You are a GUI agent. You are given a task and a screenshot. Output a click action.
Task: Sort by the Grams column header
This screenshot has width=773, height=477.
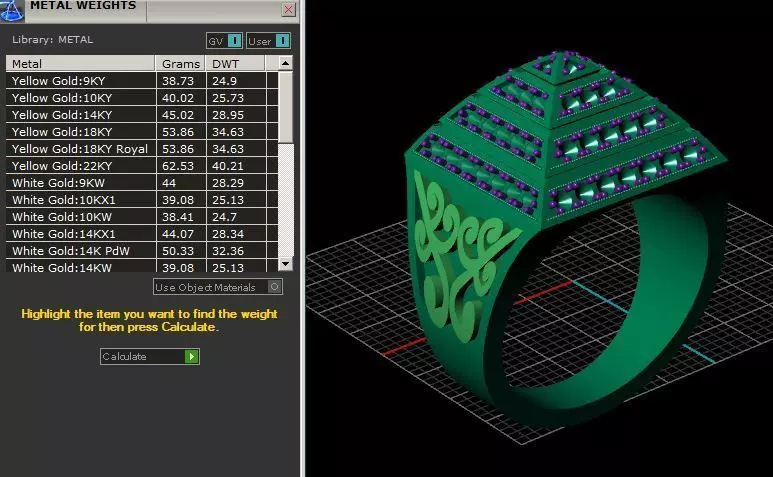point(180,64)
